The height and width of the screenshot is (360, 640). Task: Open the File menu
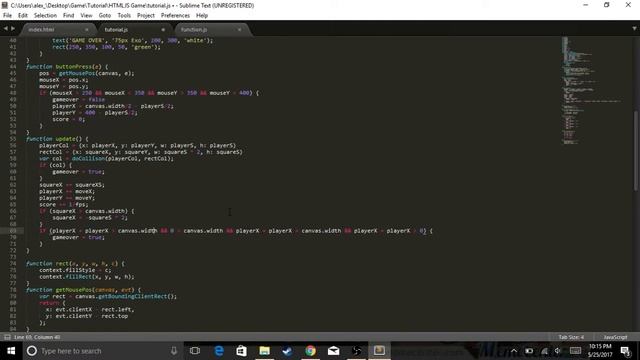click(x=7, y=16)
